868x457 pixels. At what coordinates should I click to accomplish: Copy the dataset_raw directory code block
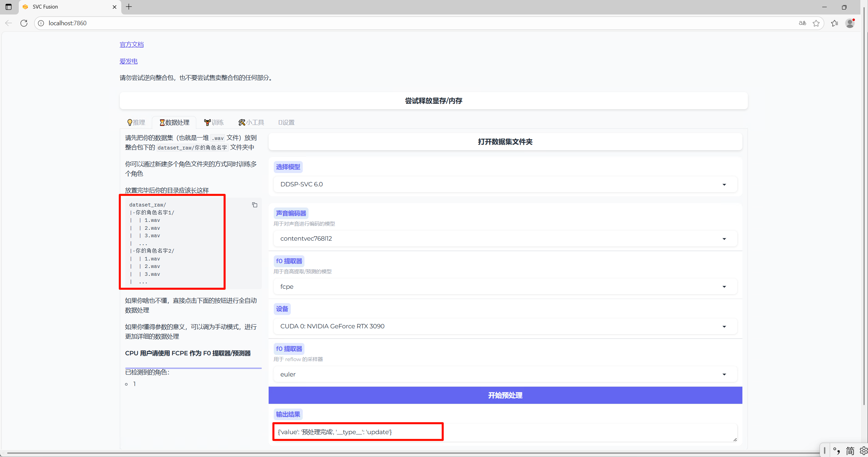(x=255, y=205)
